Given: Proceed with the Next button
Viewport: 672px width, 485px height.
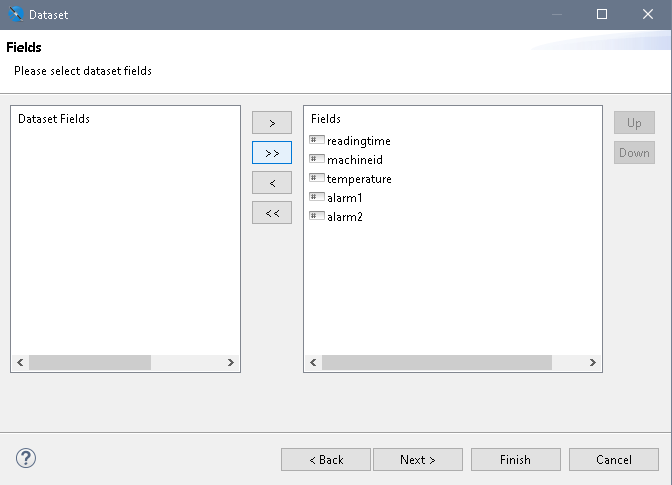Looking at the screenshot, I should (x=418, y=460).
